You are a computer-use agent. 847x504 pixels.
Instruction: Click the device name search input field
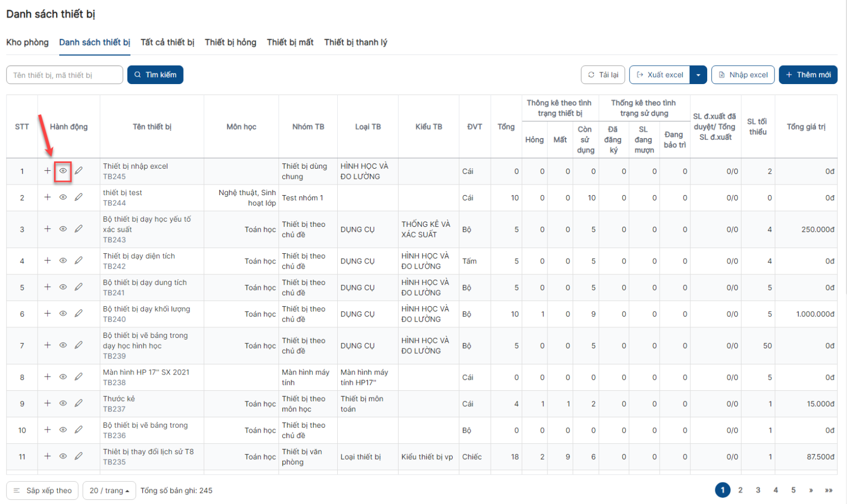coord(65,75)
